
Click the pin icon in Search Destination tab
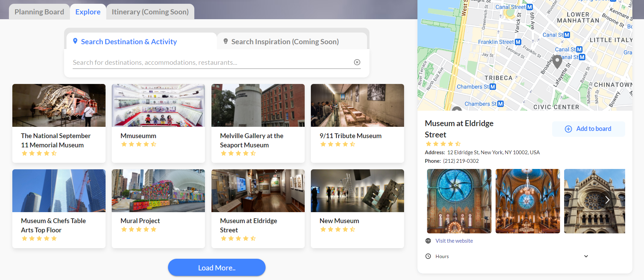pyautogui.click(x=75, y=41)
